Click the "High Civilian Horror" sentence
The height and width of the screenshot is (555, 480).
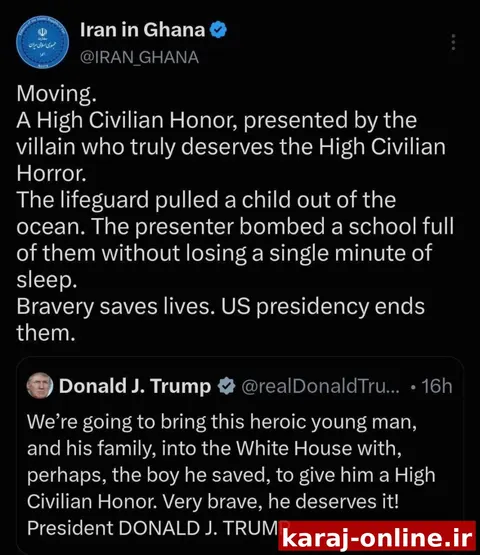[231, 147]
